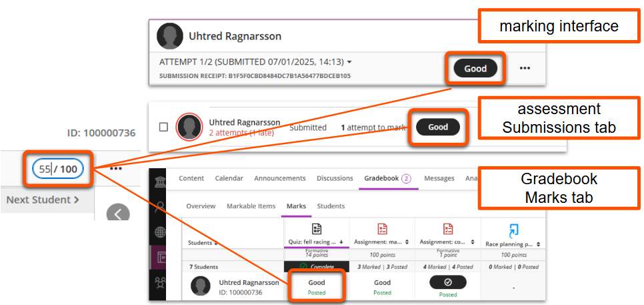Click the Race planning column icon

(513, 230)
